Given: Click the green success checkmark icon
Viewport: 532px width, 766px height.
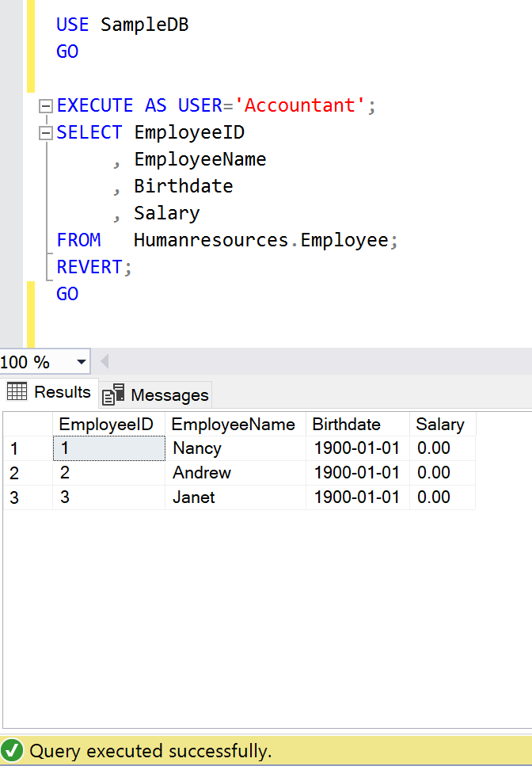Looking at the screenshot, I should click(x=12, y=750).
